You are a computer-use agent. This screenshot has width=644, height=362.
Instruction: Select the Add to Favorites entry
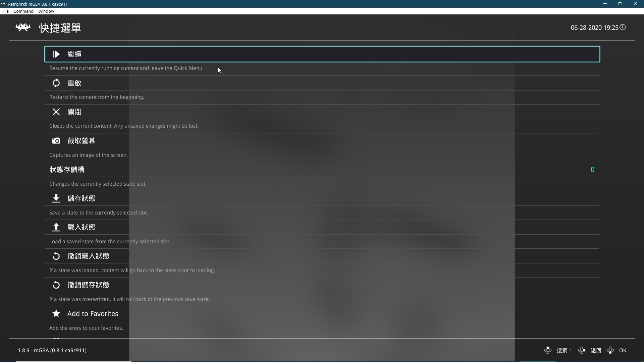click(x=322, y=314)
